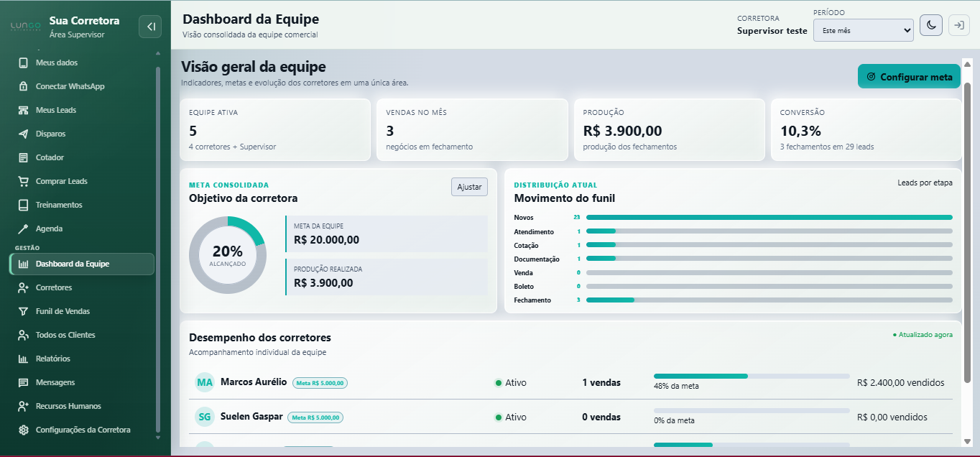Click the Conversão 10,3% card
This screenshot has width=980, height=457.
(x=866, y=129)
